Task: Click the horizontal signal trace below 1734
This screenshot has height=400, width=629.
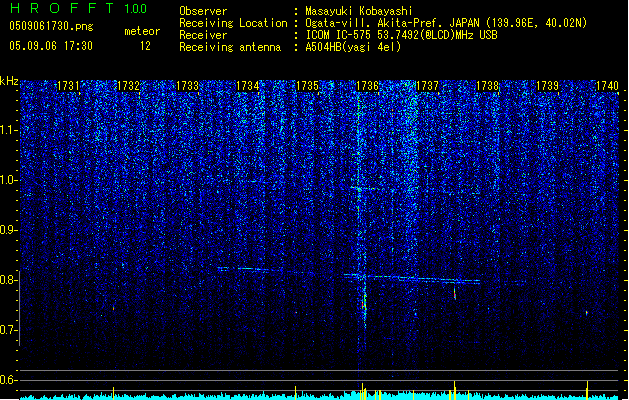Action: (x=245, y=269)
